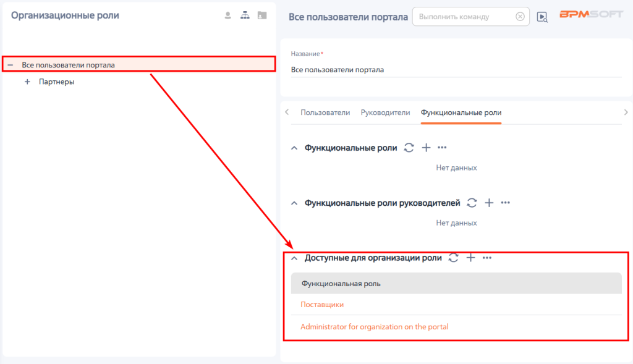This screenshot has width=633, height=364.
Task: Open more actions for Доступные для организации роли
Action: 487,258
